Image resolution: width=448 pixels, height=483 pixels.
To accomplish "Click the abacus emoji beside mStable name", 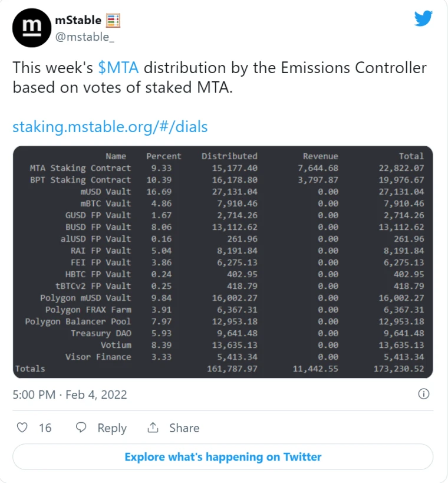I will coord(113,21).
